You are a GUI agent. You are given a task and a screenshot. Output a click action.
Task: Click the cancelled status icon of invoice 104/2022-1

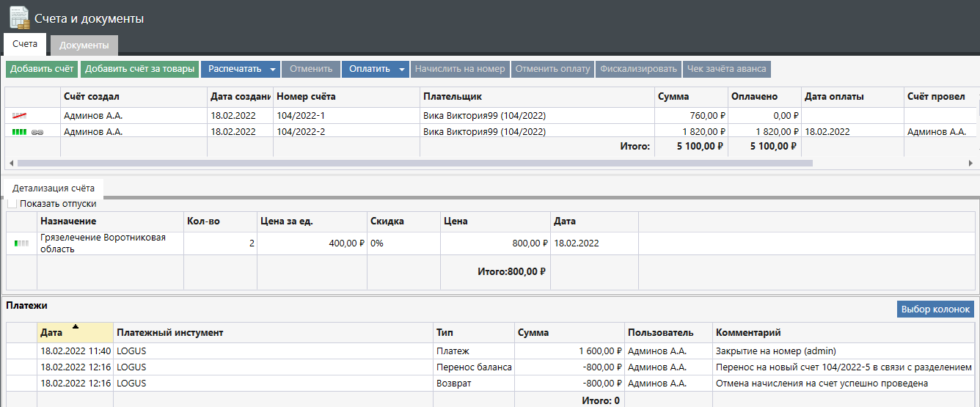point(19,116)
